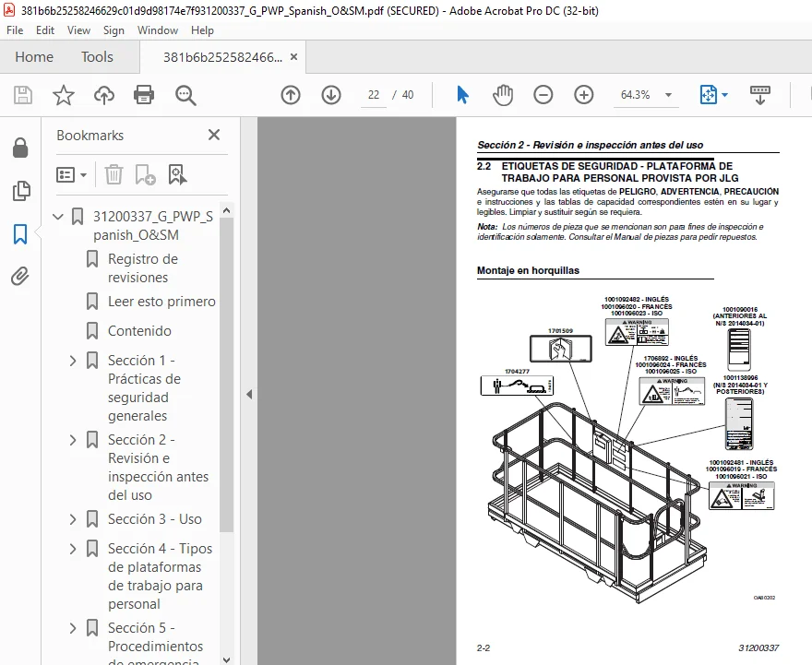Viewport: 812px width, 665px height.
Task: Collapse navigation pane with left arrow
Action: [249, 395]
